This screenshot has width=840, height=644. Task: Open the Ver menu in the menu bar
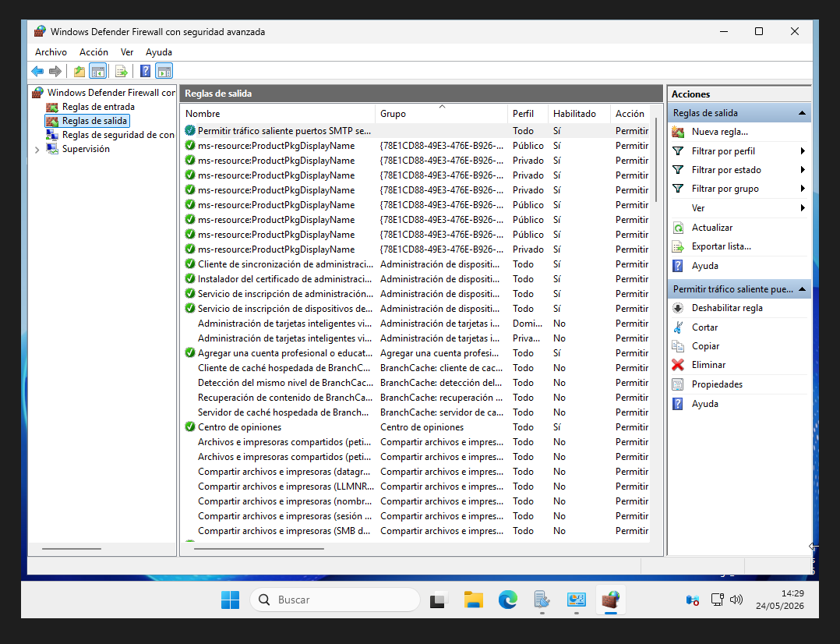[x=127, y=52]
